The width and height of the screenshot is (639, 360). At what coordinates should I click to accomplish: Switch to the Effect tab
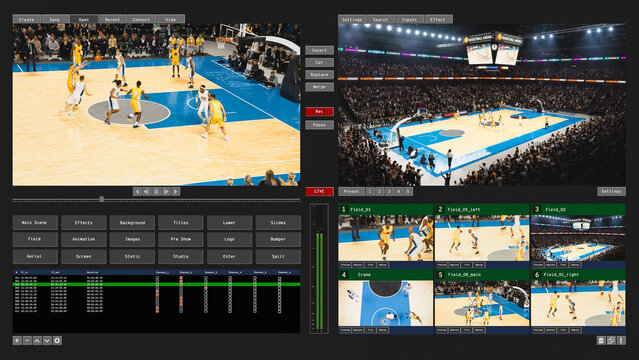438,19
